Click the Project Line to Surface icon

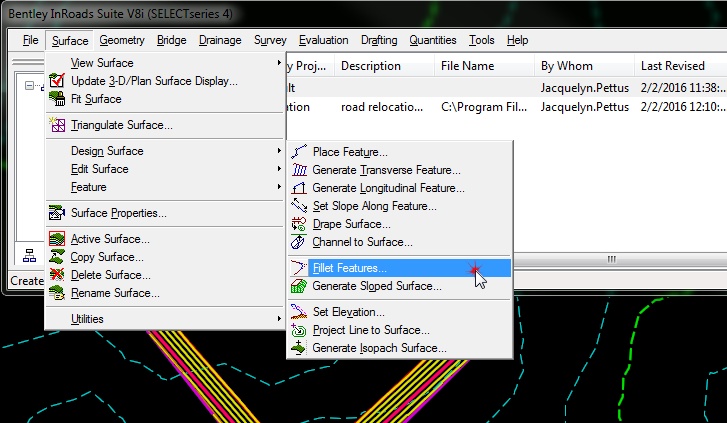click(x=299, y=330)
